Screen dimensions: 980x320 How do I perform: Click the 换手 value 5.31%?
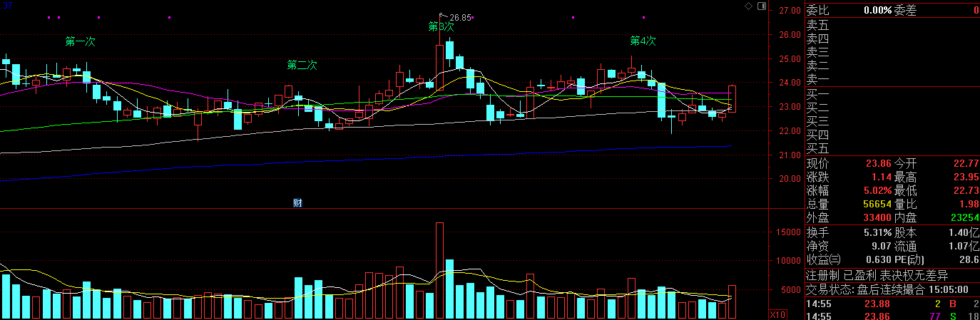877,233
